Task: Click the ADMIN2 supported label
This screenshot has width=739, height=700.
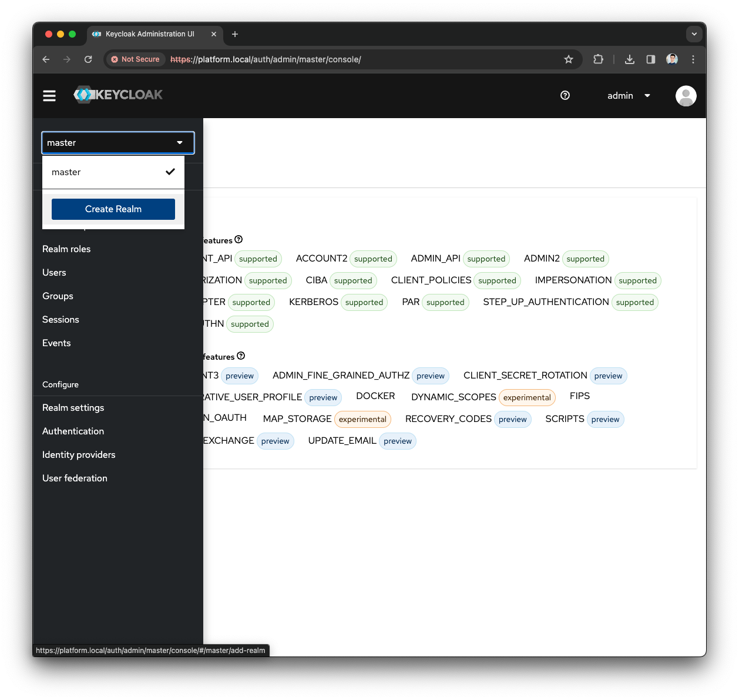Action: pyautogui.click(x=585, y=259)
